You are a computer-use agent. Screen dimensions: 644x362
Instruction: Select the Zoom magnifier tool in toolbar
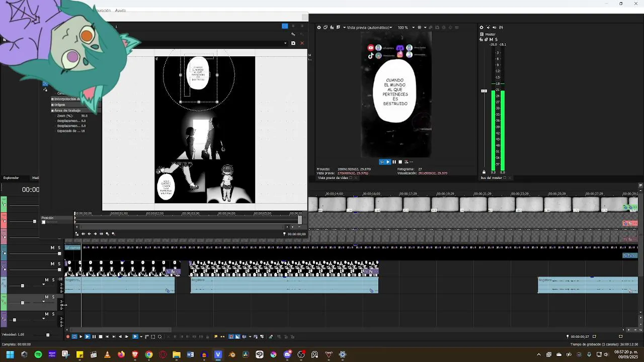point(159,337)
